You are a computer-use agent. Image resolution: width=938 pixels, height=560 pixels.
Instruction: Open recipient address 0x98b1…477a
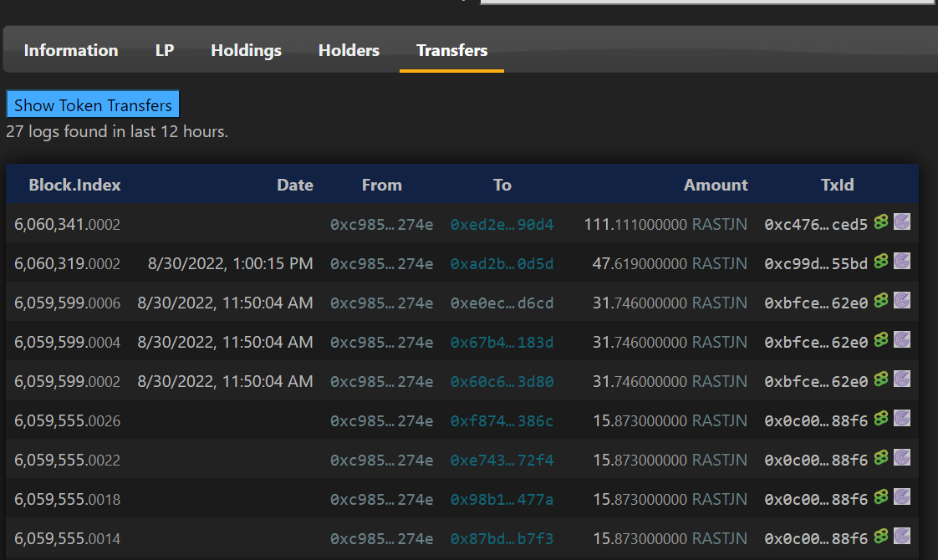tap(502, 500)
